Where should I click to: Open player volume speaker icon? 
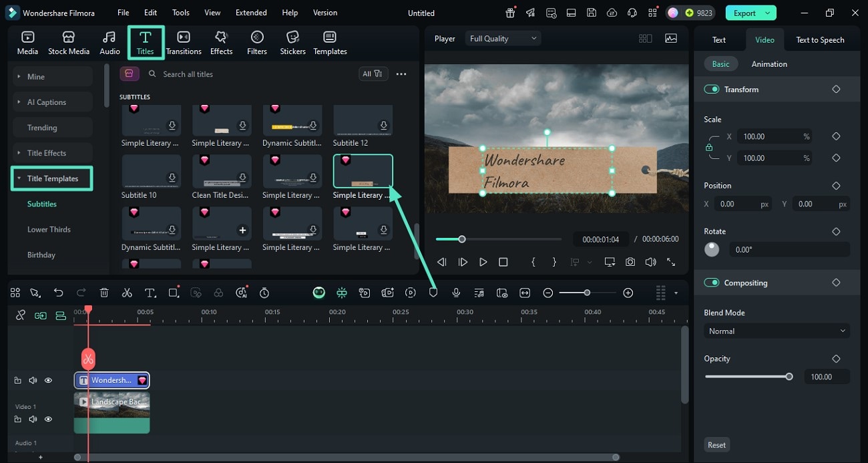coord(650,263)
